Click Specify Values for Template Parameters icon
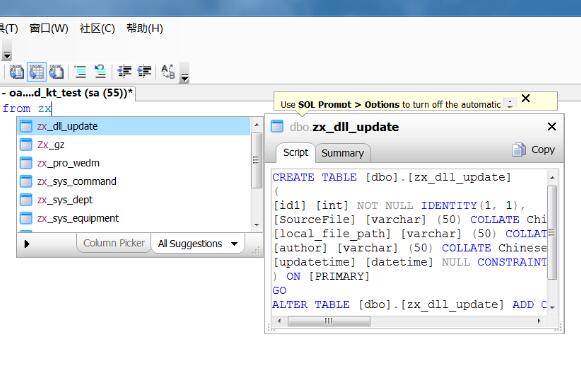Viewport: 581px width, 365px height. tap(168, 71)
